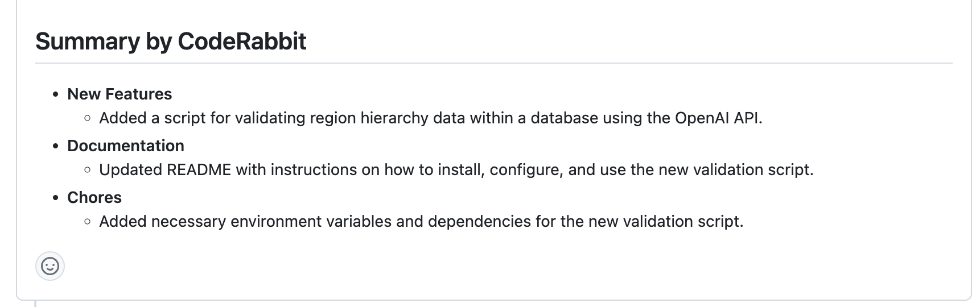
Task: Click the "Documentation" bold label
Action: click(x=125, y=146)
